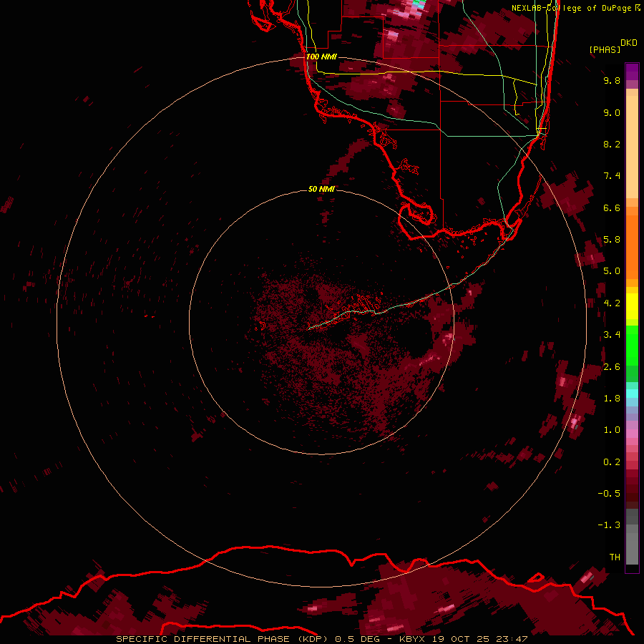Click the 1.8 scale value

(612, 399)
